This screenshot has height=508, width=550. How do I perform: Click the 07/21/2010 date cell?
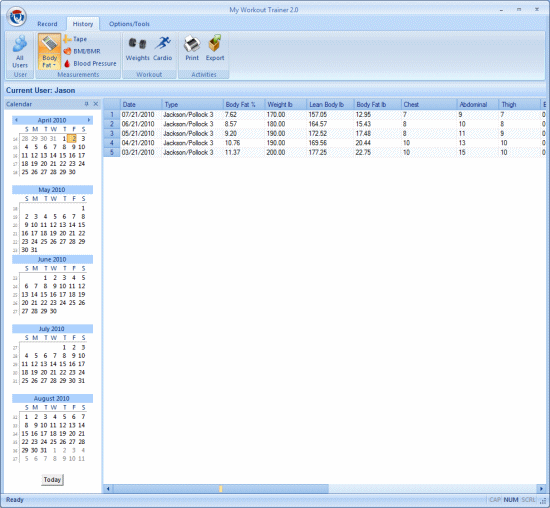point(141,115)
